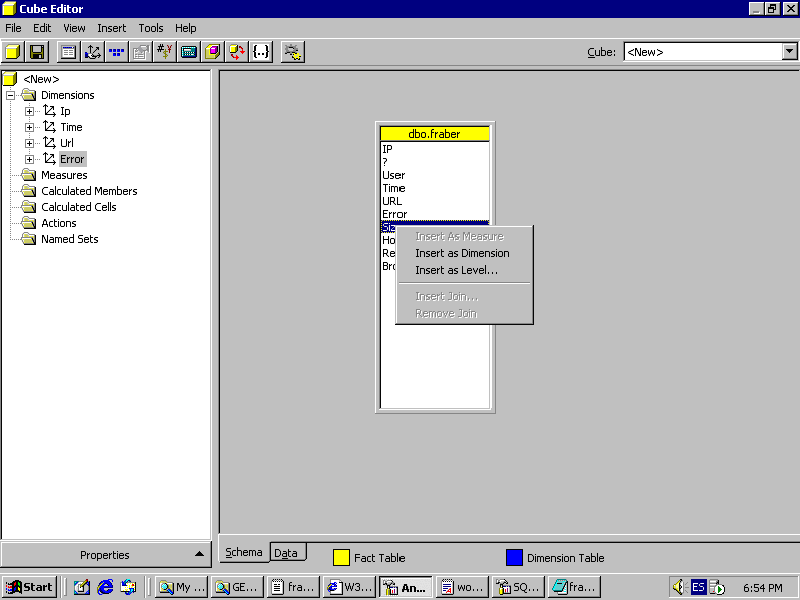Open the Tools menu
800x600 pixels.
[151, 28]
